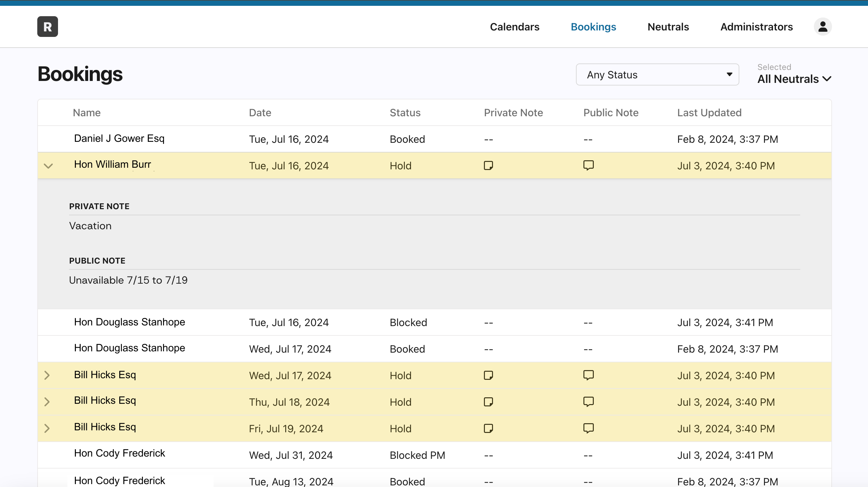Screen dimensions: 868x487
Task: Open the All Neutrals selector
Action: point(794,79)
